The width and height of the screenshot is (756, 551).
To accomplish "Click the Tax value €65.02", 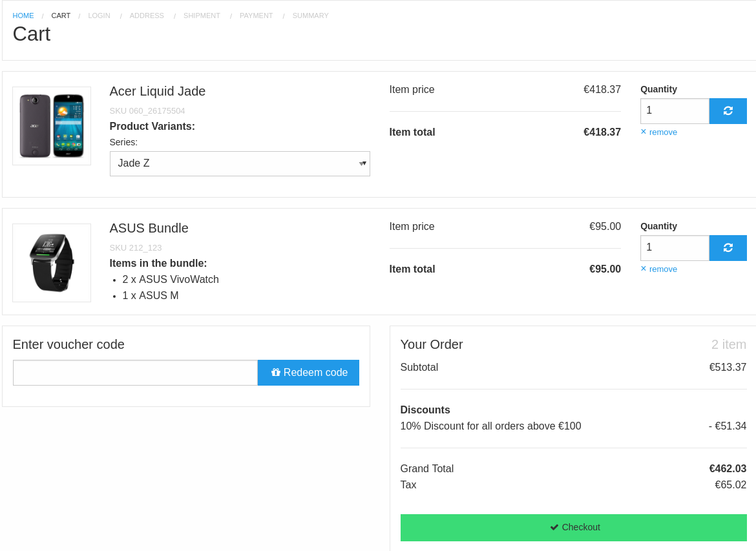I will [x=730, y=485].
